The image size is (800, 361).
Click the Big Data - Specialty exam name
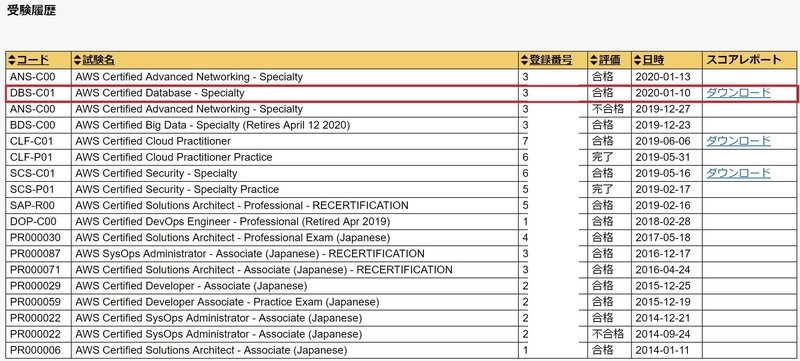[213, 125]
